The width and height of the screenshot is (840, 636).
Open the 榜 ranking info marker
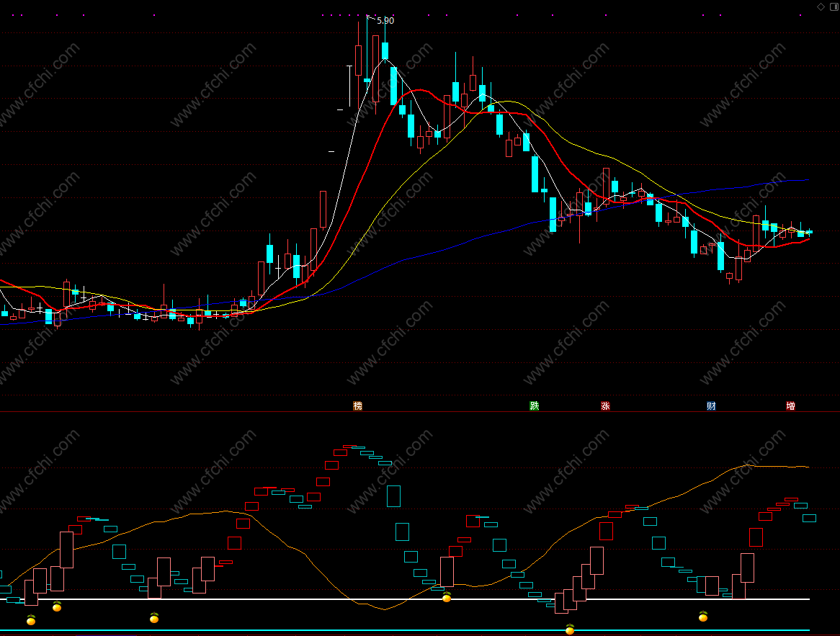(358, 406)
